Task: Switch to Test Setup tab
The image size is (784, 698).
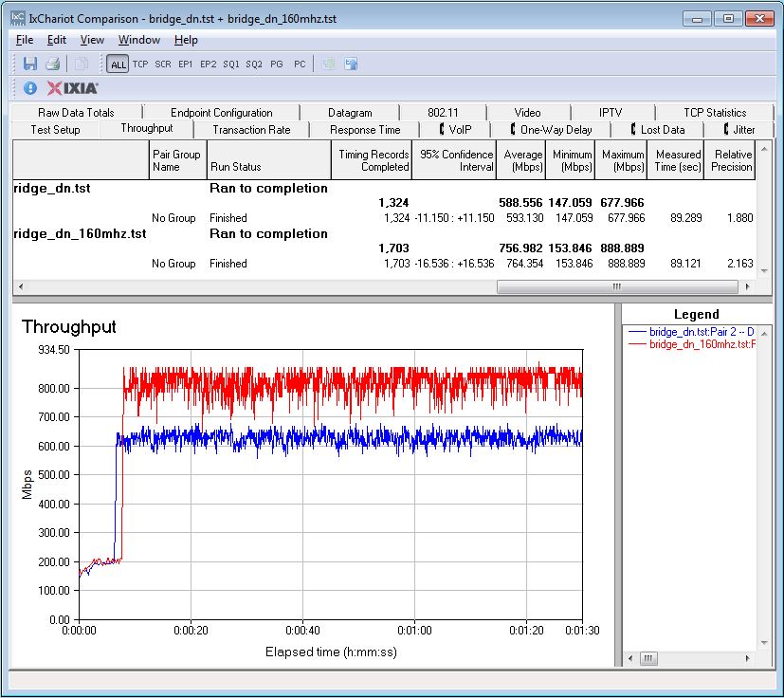Action: click(x=55, y=130)
